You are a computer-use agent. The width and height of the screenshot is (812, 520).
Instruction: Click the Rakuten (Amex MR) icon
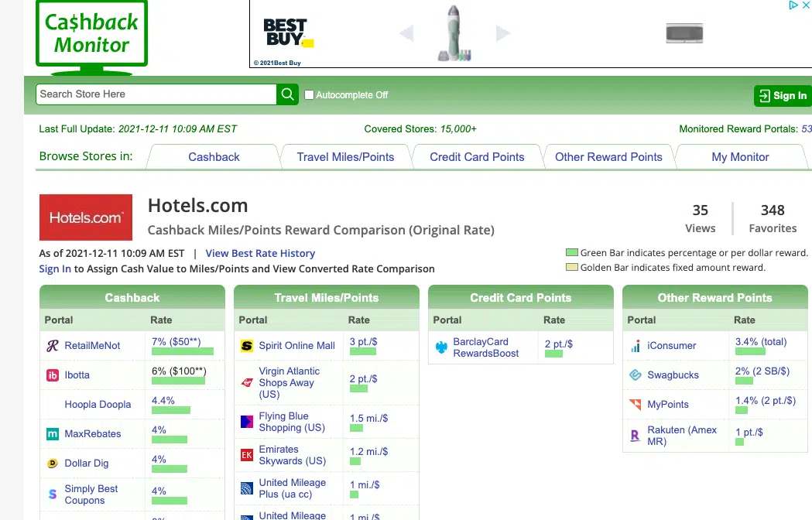(x=636, y=436)
